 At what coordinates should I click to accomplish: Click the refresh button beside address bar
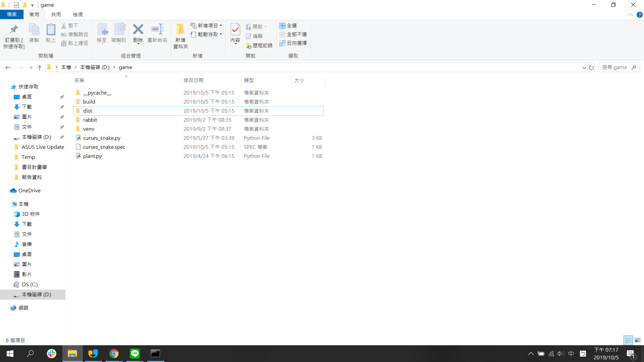[x=591, y=67]
